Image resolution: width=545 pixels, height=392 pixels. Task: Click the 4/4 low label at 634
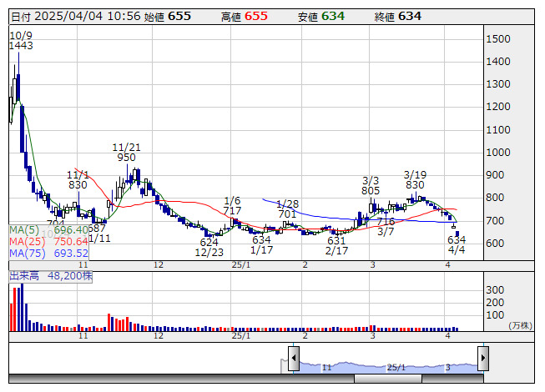[x=457, y=245]
